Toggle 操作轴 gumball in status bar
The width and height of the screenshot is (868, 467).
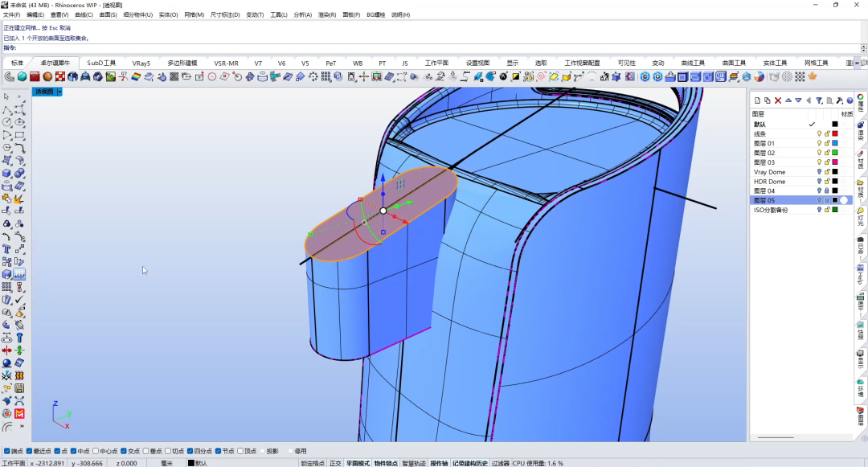(x=439, y=463)
